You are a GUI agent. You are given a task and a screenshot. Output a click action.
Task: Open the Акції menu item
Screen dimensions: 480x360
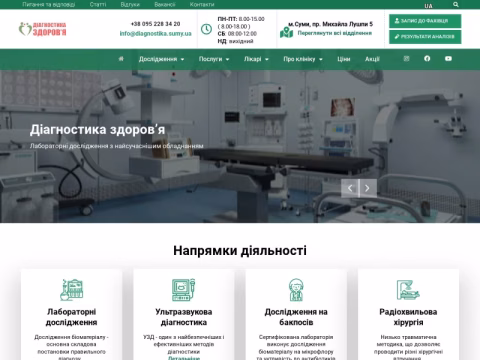pyautogui.click(x=372, y=59)
